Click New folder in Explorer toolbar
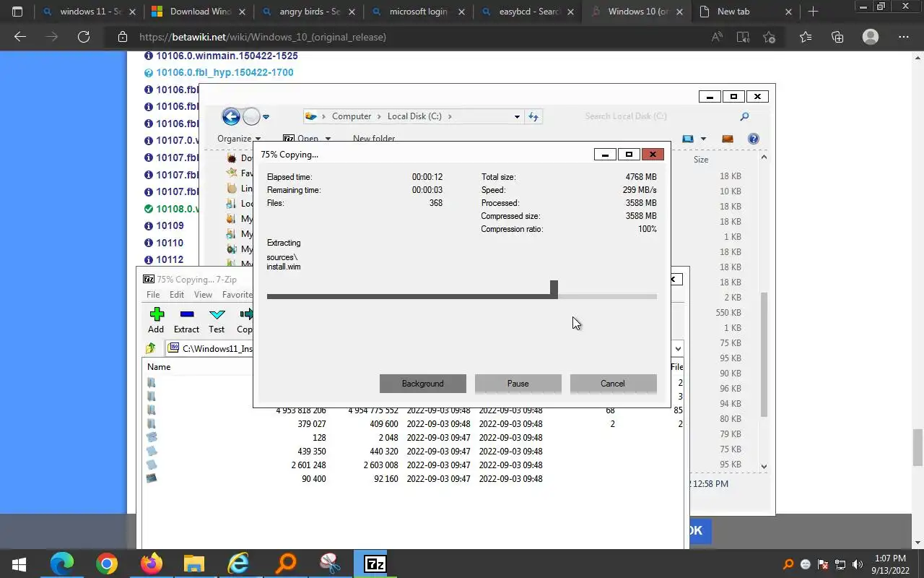 point(374,139)
